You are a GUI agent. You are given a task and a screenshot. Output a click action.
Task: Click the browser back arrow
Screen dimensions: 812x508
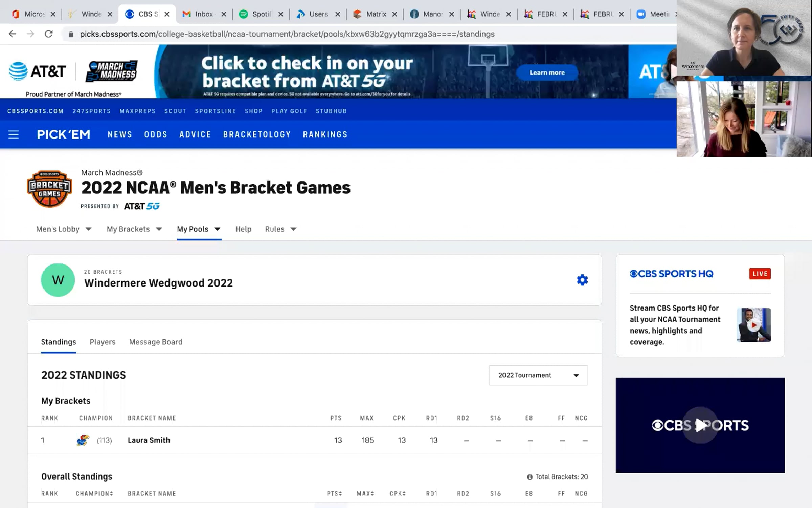point(13,34)
